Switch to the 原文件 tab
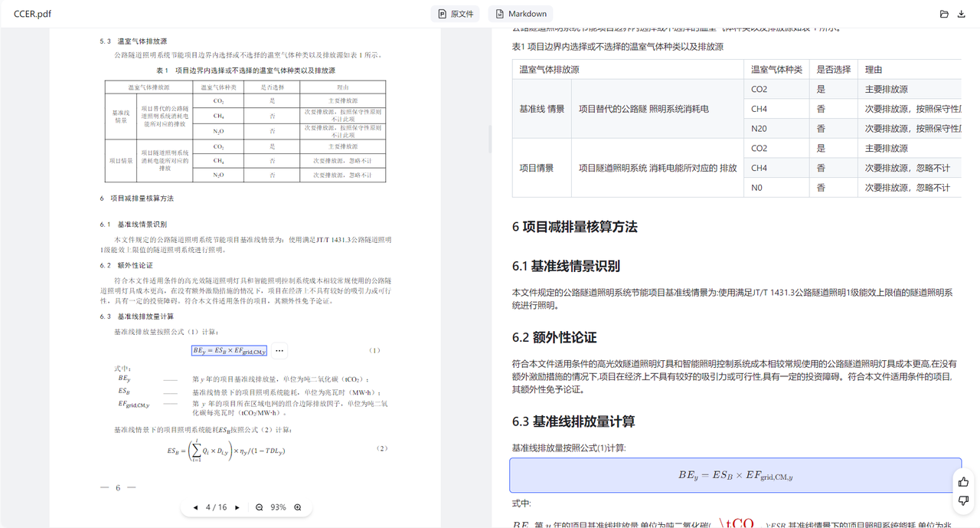 (456, 14)
